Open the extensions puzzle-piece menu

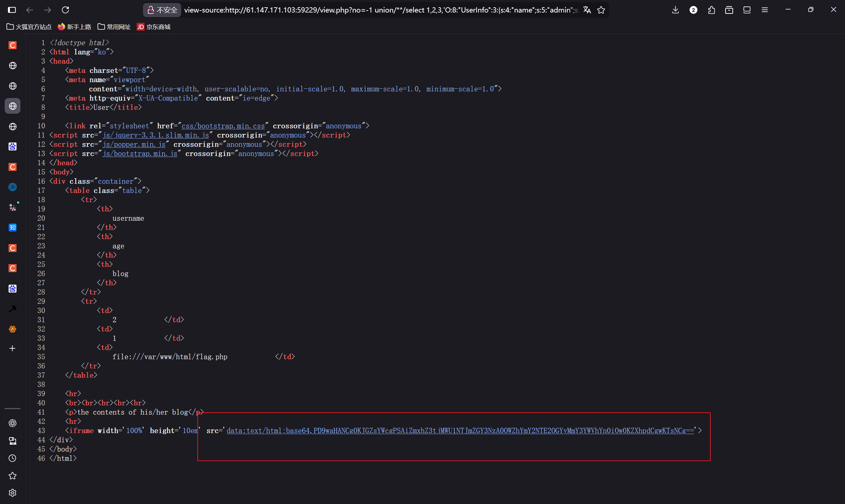tap(711, 10)
